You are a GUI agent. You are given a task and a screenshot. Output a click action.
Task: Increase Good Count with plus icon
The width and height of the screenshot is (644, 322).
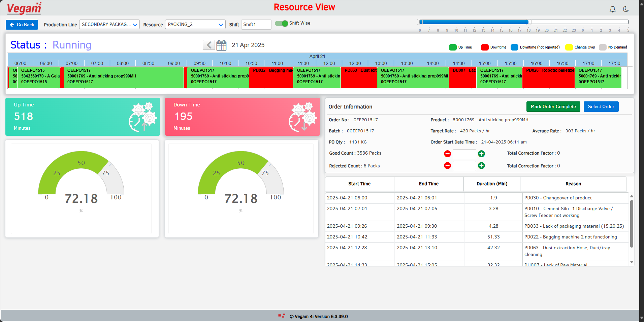click(x=481, y=154)
